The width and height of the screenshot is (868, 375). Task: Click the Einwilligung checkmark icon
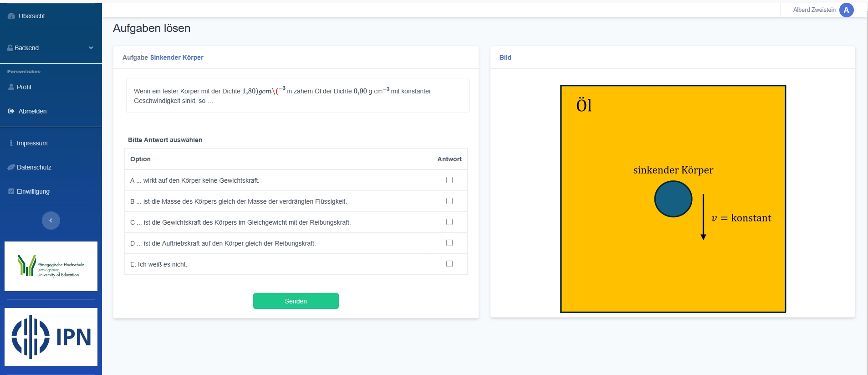coord(11,191)
